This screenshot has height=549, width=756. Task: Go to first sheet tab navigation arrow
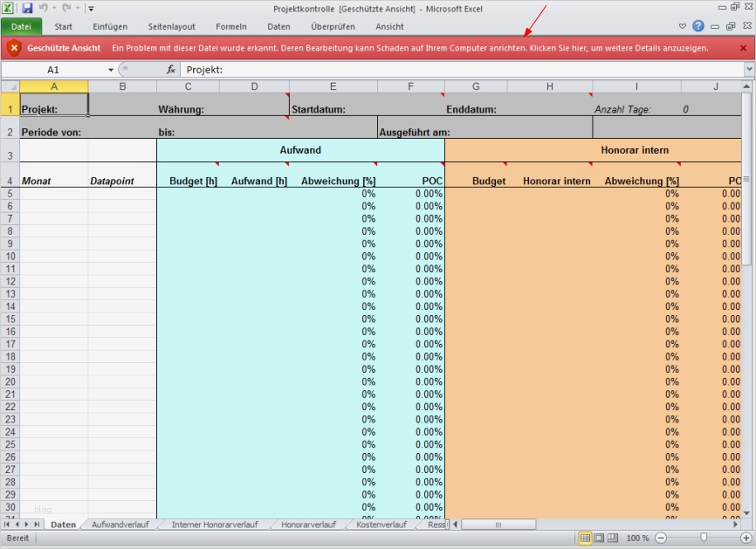pos(7,524)
